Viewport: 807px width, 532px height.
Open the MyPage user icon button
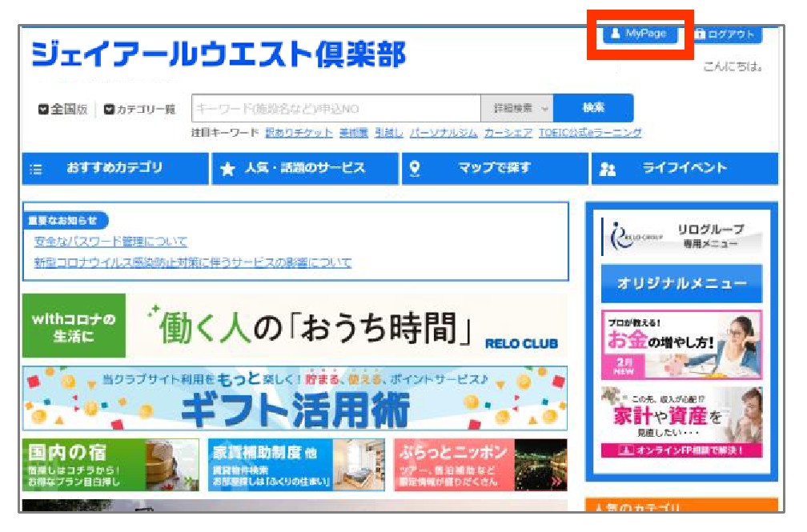640,34
